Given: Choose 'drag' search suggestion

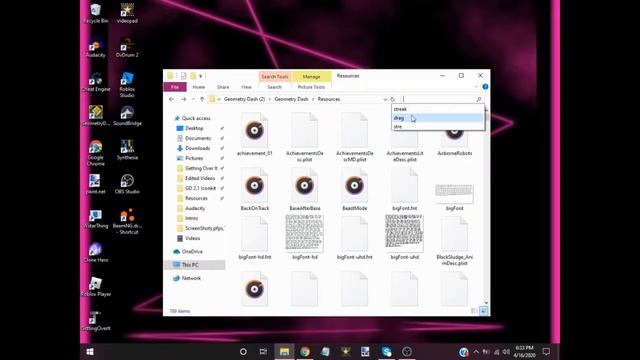Looking at the screenshot, I should pos(437,118).
